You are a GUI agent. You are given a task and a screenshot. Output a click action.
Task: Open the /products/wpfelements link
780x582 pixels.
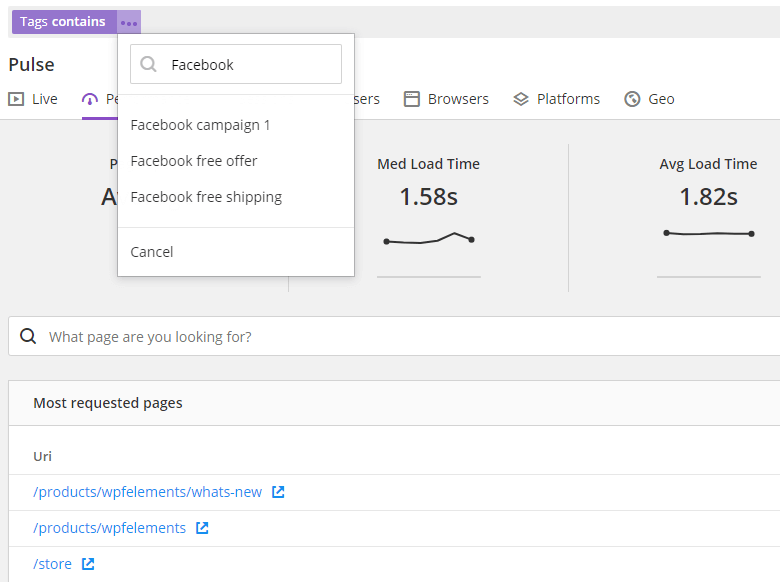[109, 528]
